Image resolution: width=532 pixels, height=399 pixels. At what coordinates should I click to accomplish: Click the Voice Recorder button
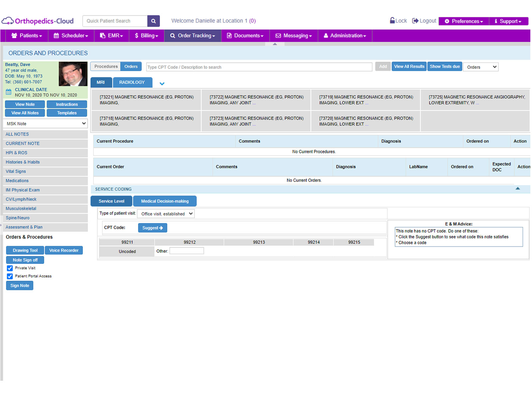coord(64,250)
